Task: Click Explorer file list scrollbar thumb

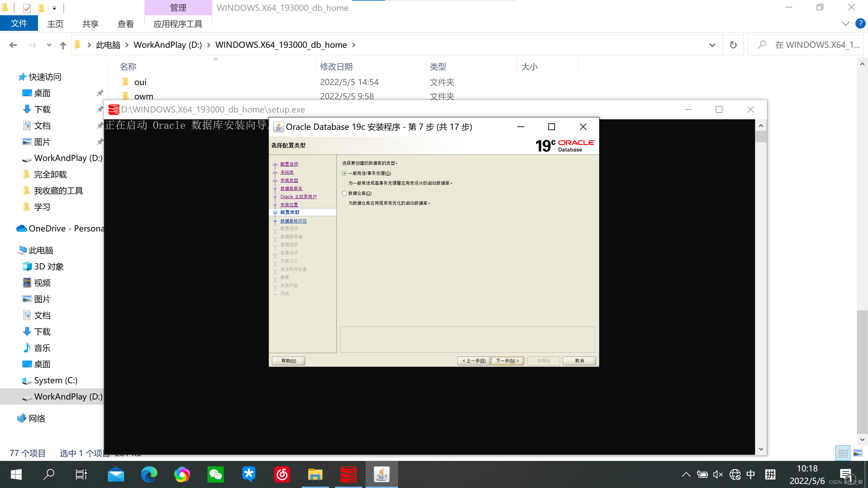Action: (862, 372)
